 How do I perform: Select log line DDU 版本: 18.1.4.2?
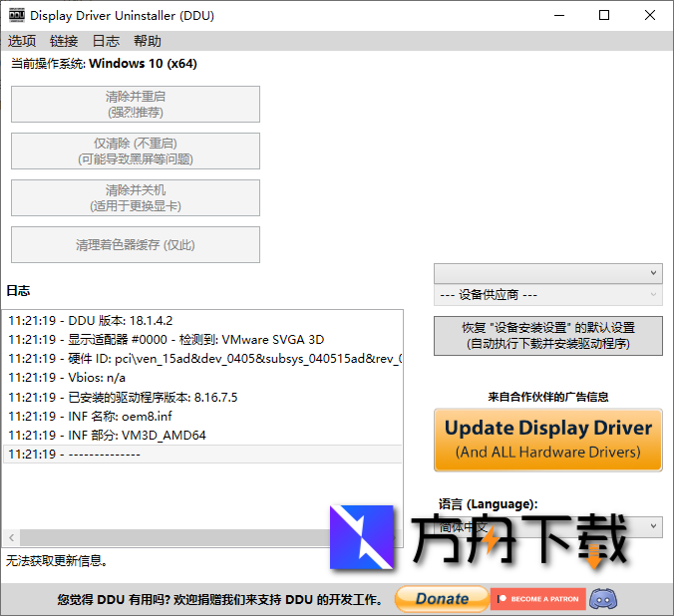click(x=202, y=321)
